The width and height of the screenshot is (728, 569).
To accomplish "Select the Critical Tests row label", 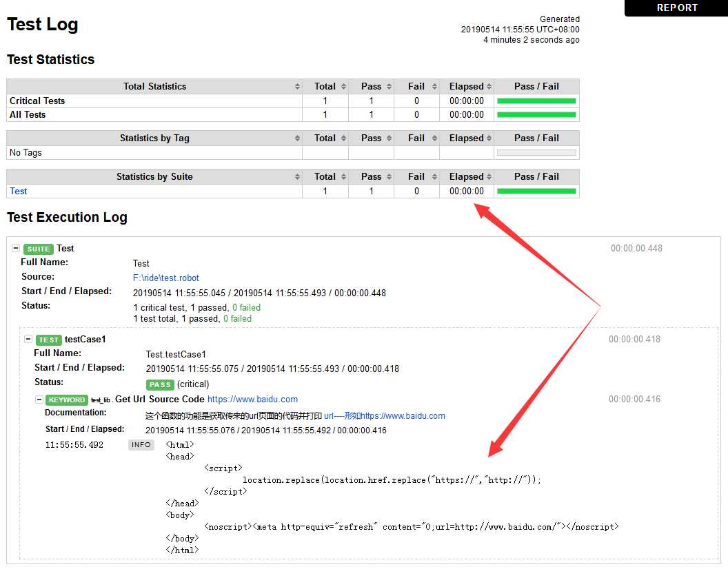I will tap(37, 101).
